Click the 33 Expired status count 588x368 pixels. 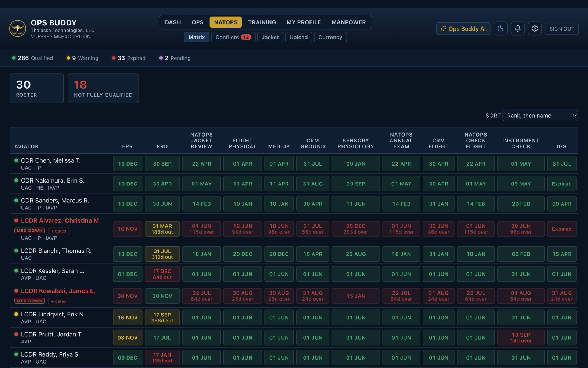pyautogui.click(x=129, y=58)
